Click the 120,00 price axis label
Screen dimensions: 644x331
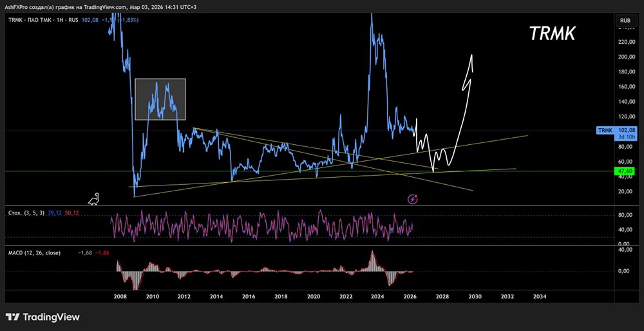[627, 117]
